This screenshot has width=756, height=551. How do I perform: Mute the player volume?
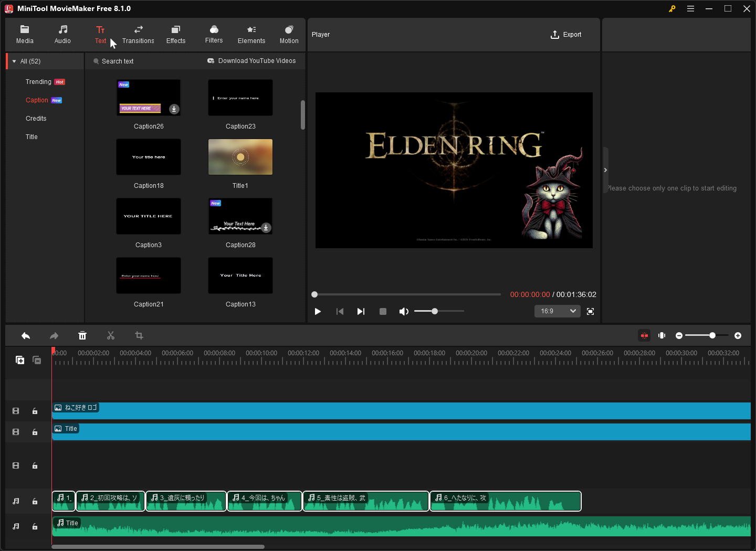tap(404, 311)
